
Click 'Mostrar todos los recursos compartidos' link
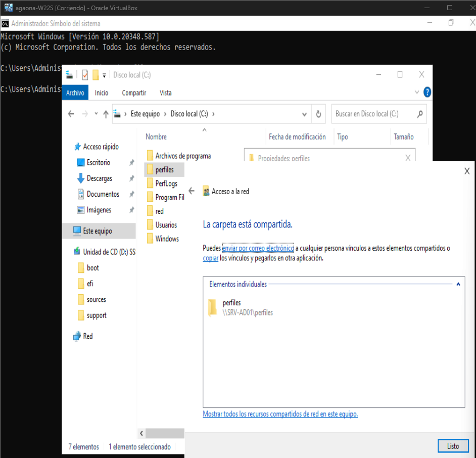[x=280, y=414]
